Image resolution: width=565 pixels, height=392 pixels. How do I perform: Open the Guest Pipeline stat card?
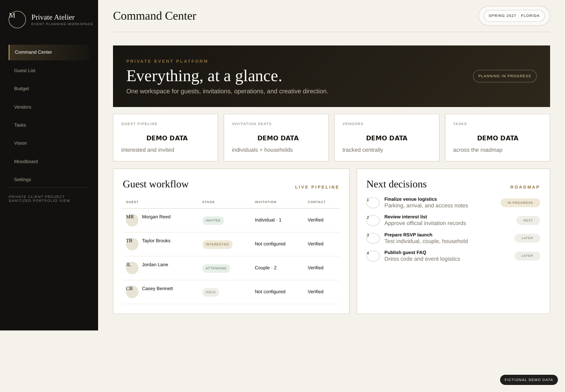[x=166, y=138]
